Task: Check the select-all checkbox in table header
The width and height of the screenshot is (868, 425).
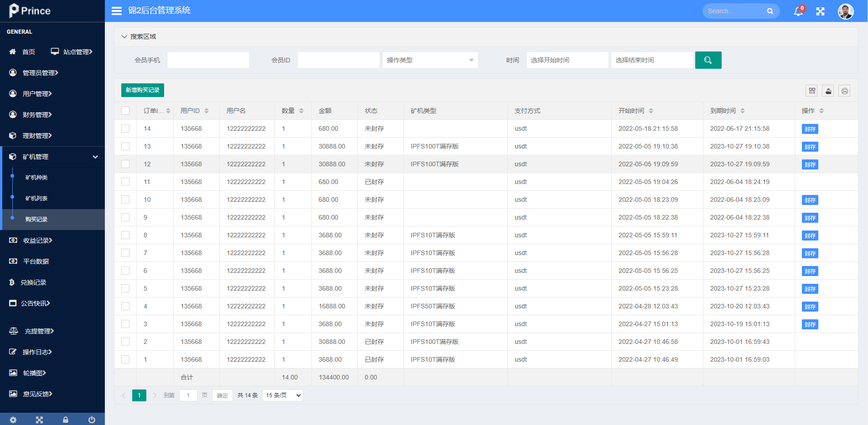Action: [x=125, y=110]
